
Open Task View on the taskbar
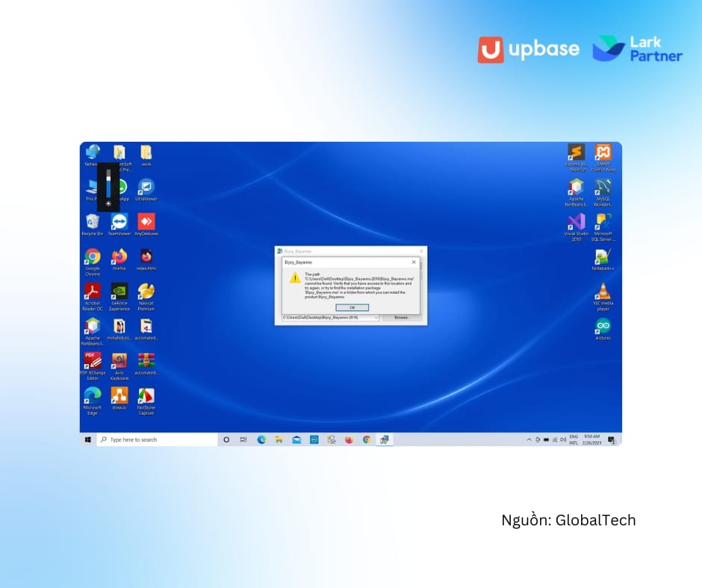[243, 440]
